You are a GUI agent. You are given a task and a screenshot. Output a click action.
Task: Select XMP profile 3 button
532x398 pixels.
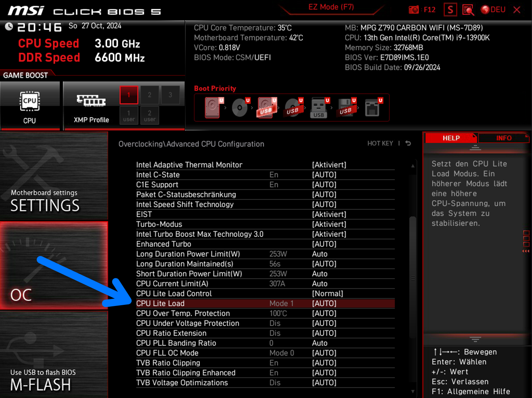point(170,95)
